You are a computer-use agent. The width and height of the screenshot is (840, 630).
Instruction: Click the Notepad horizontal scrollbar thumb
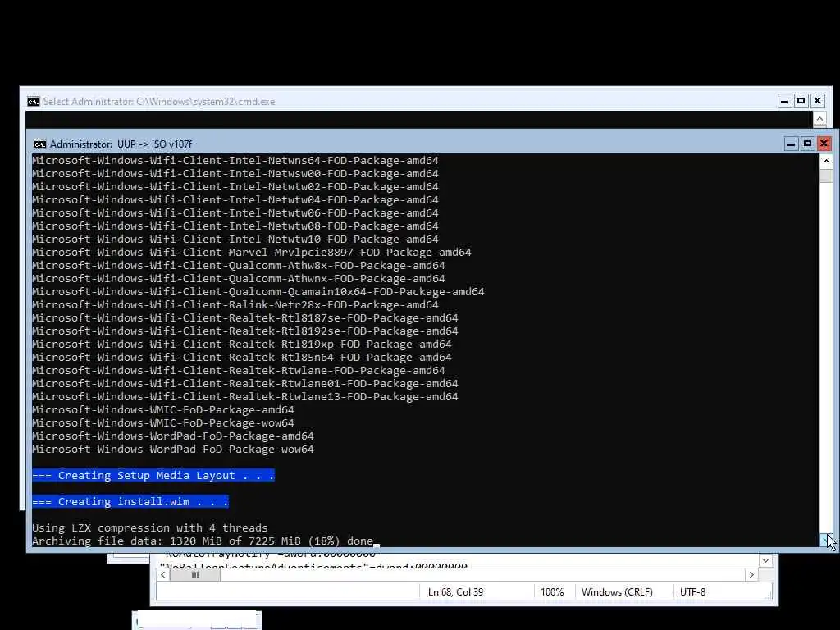(195, 574)
